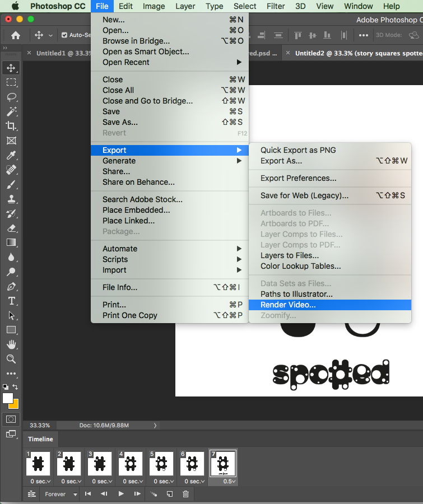Screen dimensions: 423x504
Task: Select the Lasso tool
Action: (x=11, y=97)
